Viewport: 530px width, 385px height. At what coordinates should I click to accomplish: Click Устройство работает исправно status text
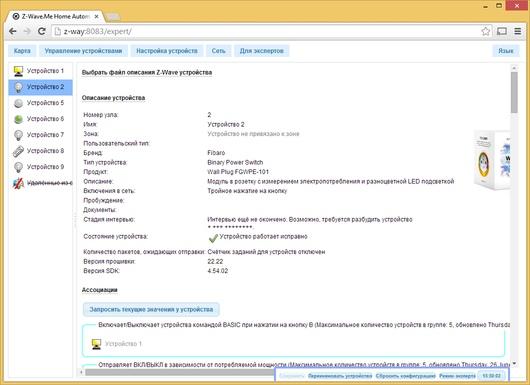click(x=263, y=236)
